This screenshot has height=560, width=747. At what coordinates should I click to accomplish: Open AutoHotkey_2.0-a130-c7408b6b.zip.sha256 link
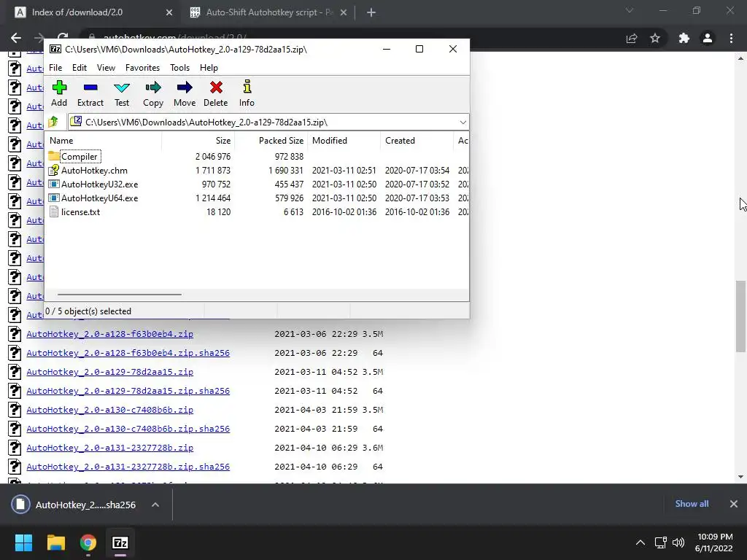click(x=128, y=429)
